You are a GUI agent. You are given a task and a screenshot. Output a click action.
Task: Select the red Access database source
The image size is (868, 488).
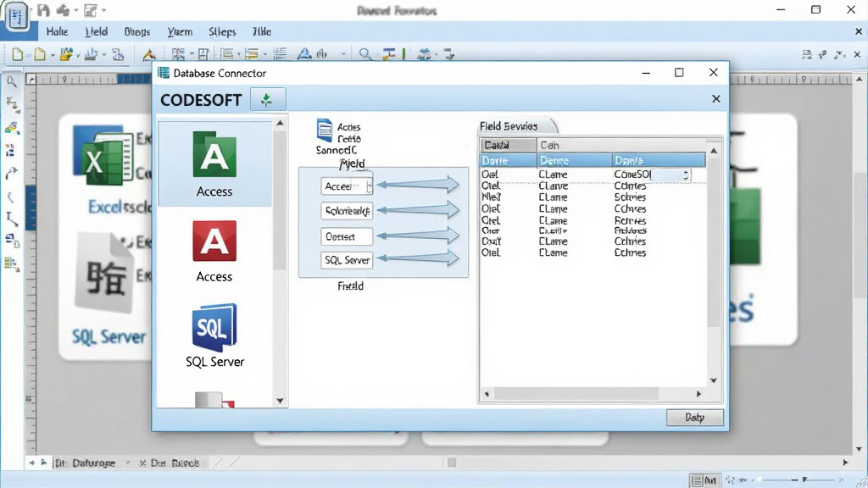point(214,251)
